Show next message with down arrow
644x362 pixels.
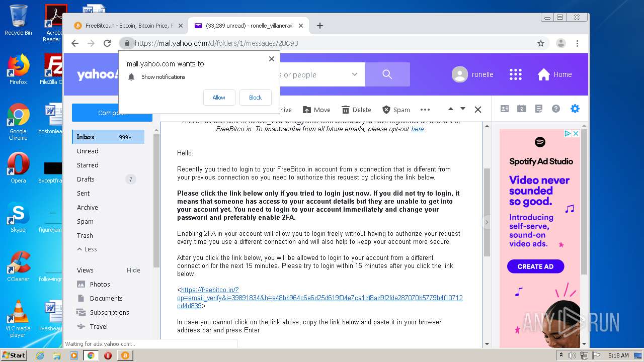463,109
